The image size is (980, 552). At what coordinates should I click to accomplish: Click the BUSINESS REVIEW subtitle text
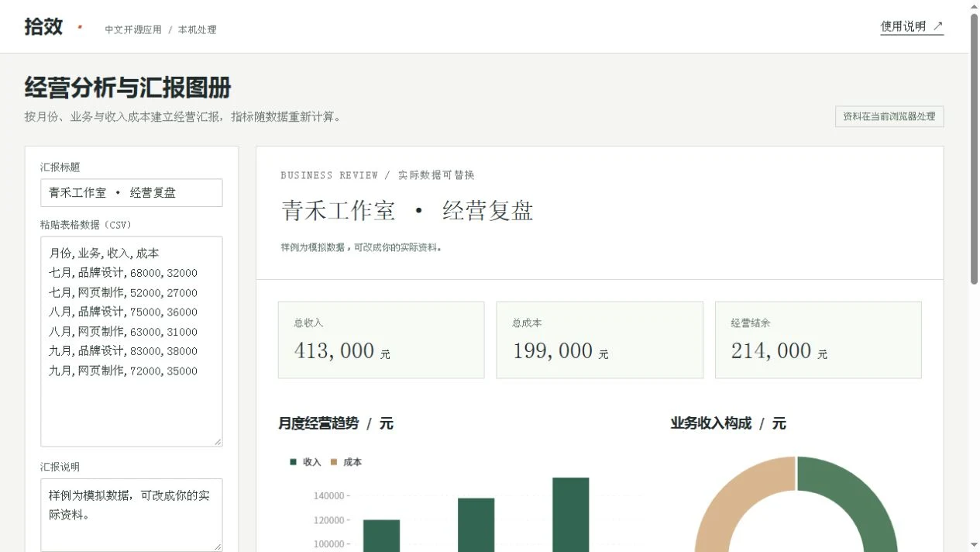tap(329, 175)
